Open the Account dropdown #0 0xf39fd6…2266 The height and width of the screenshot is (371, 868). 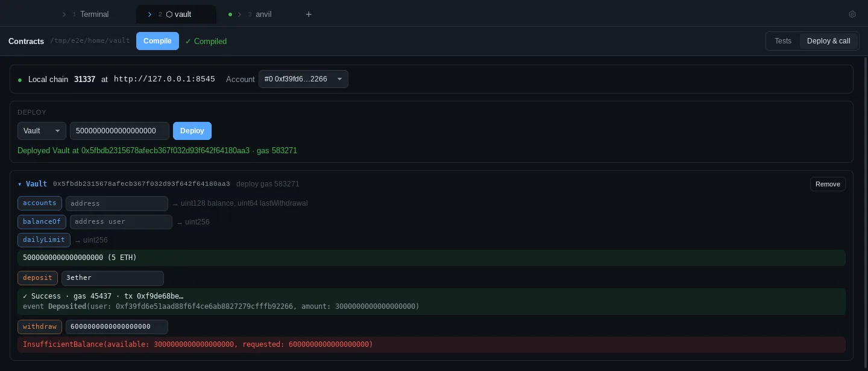[x=303, y=79]
